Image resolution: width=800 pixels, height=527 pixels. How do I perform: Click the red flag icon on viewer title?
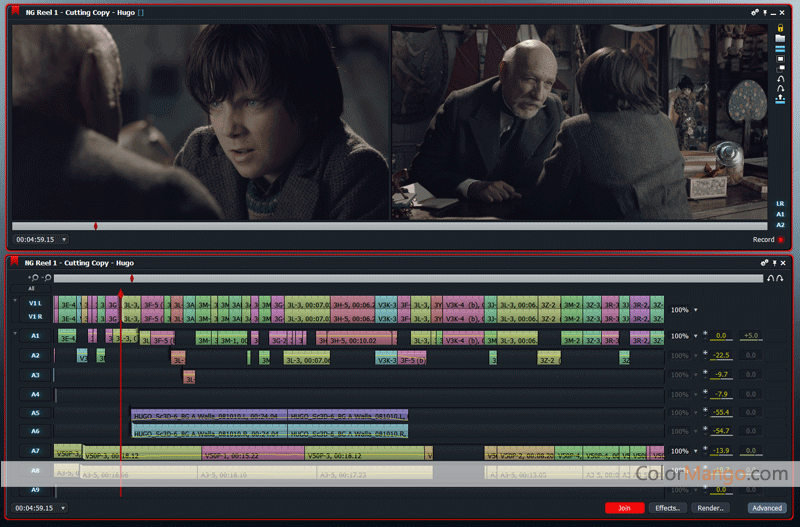coord(15,11)
